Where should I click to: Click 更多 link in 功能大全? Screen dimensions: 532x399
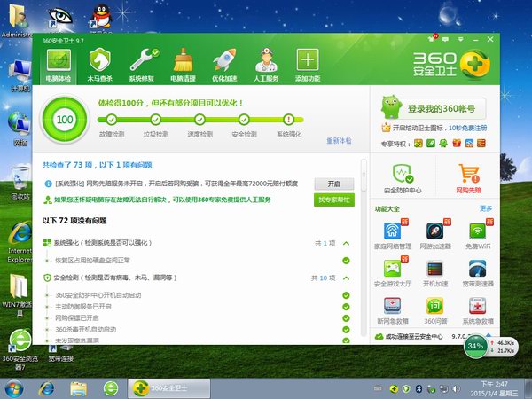[x=486, y=208]
